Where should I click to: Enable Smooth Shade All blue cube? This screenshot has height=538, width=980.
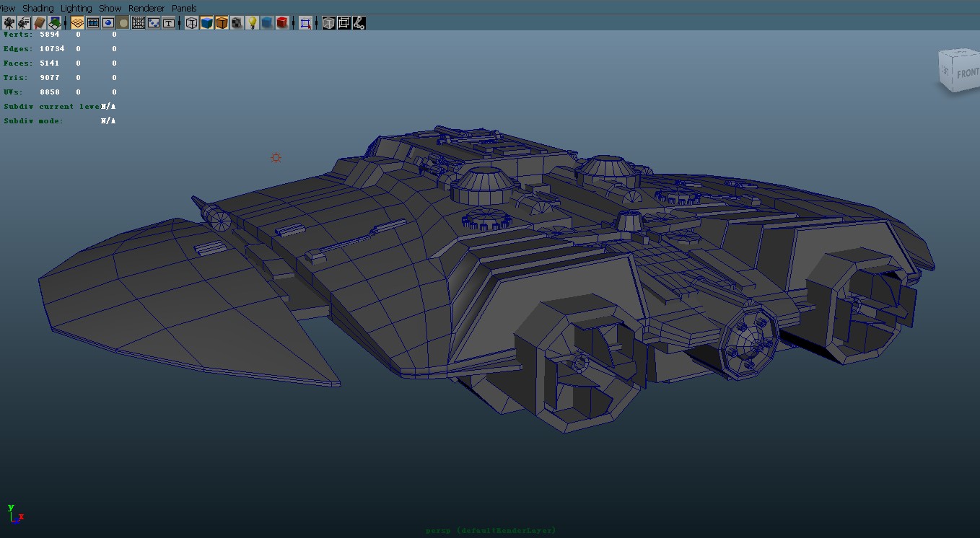(x=207, y=23)
